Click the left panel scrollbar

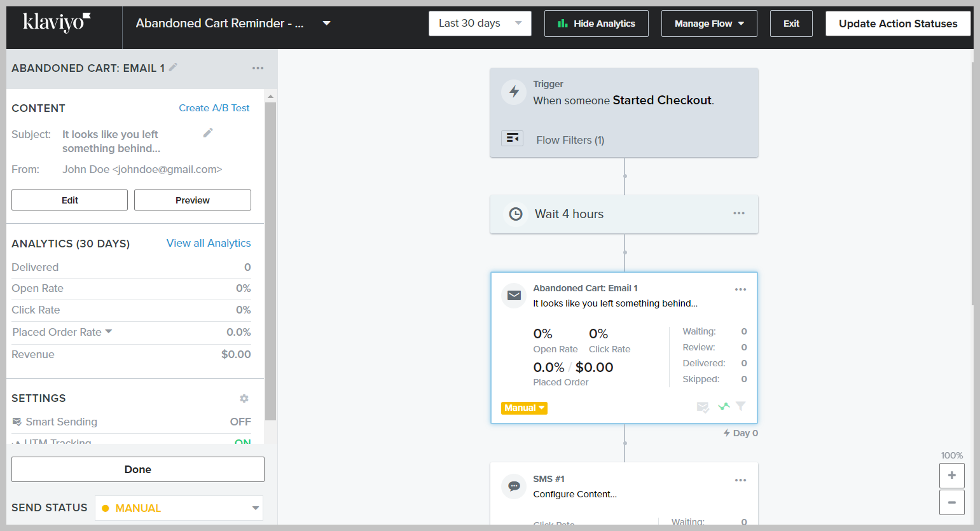pos(270,261)
